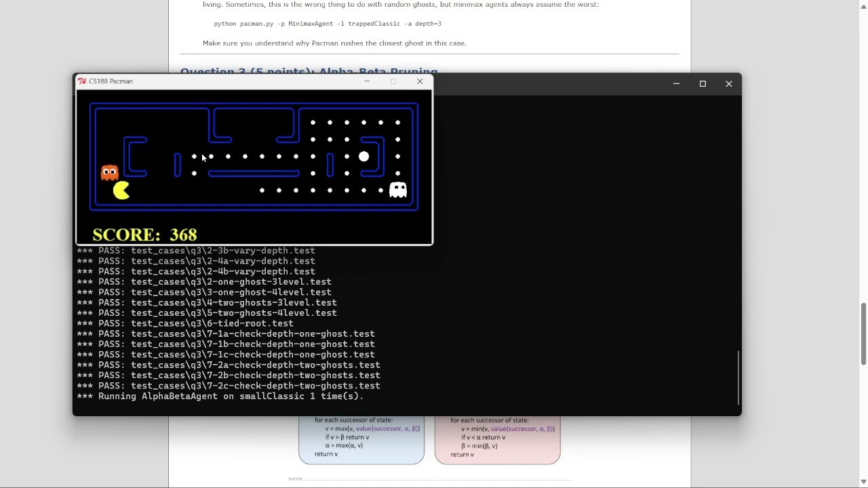Click the 2-4a-vary-depth.test PASS line
This screenshot has width=868, height=488.
(196, 262)
